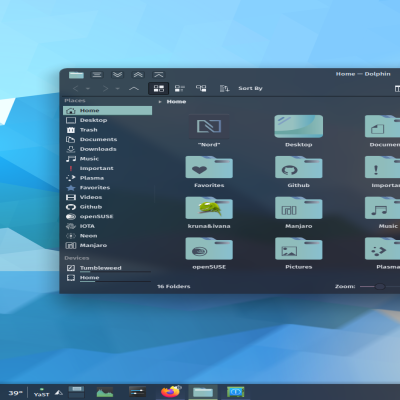Open the Sort By menu
Image resolution: width=400 pixels, height=400 pixels.
click(x=250, y=88)
